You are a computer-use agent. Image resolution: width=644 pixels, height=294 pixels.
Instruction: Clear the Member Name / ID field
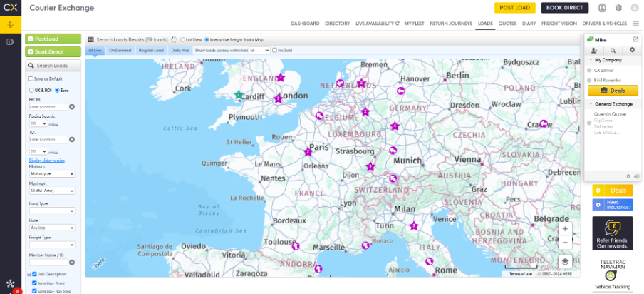point(72,263)
